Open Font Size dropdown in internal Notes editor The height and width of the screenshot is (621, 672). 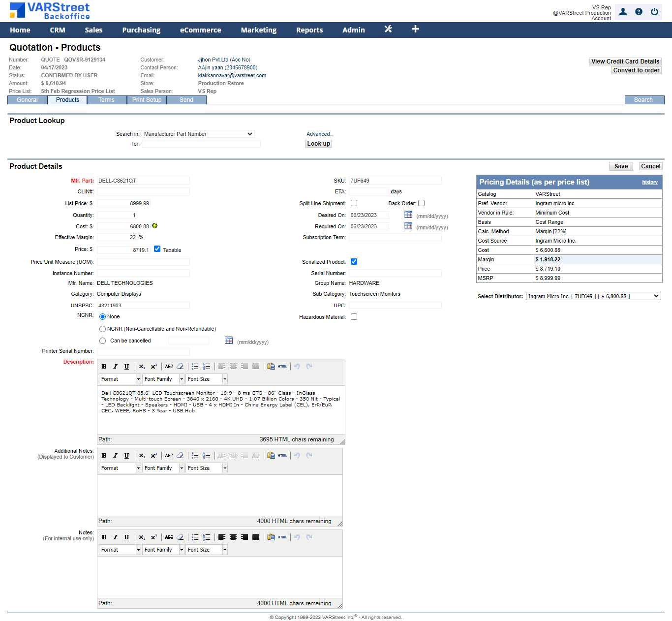click(x=207, y=550)
